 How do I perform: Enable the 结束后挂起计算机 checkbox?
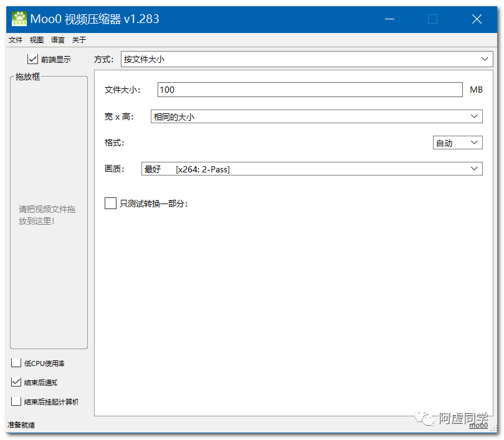(x=16, y=401)
